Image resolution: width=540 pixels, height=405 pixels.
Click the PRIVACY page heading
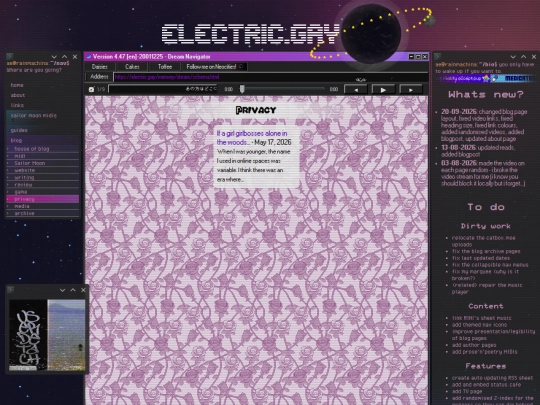click(x=256, y=110)
